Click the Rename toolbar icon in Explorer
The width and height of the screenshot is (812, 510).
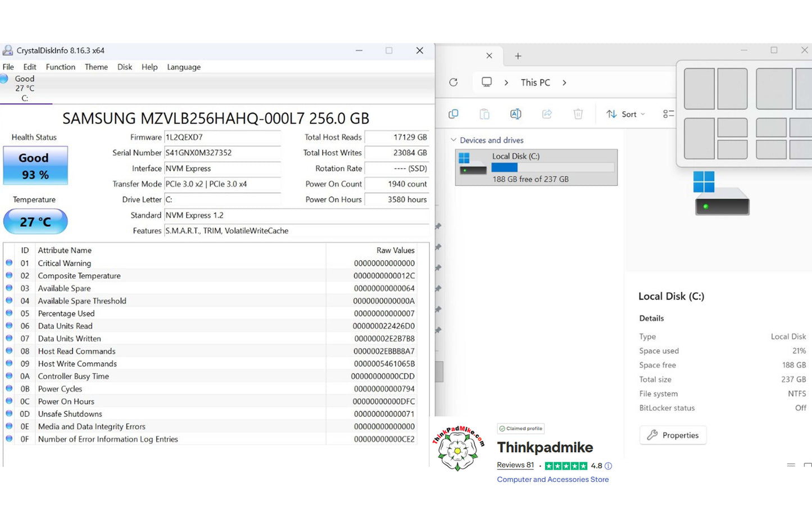tap(515, 114)
